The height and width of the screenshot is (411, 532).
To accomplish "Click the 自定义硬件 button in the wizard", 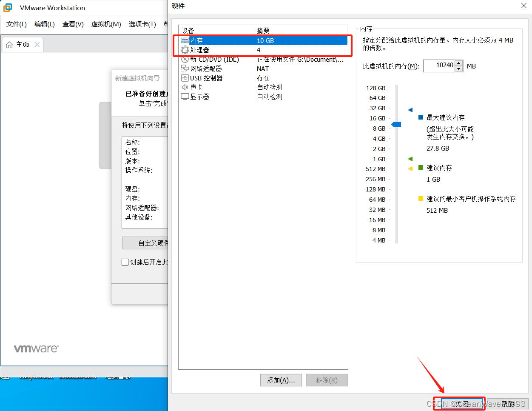I will click(145, 243).
